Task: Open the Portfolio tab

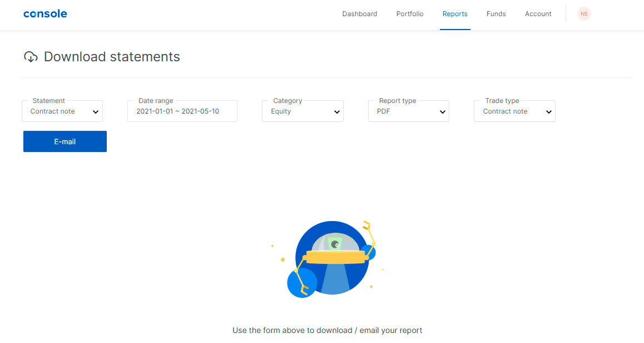Action: tap(409, 13)
